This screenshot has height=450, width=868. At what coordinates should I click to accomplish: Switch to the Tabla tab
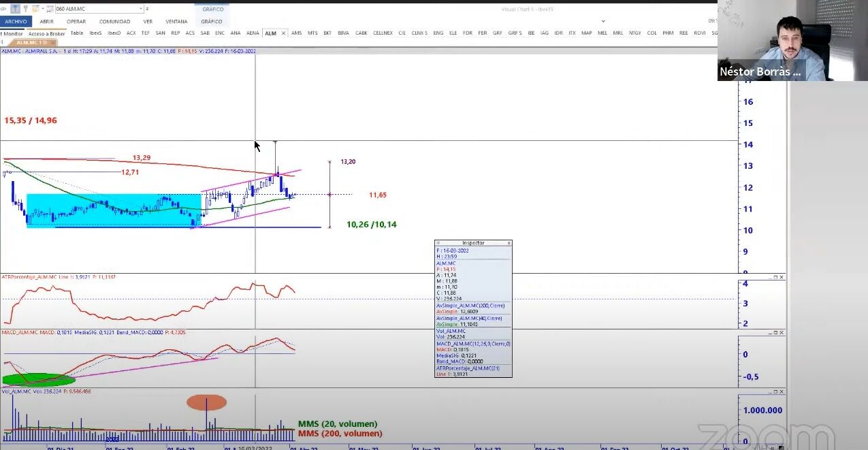77,33
